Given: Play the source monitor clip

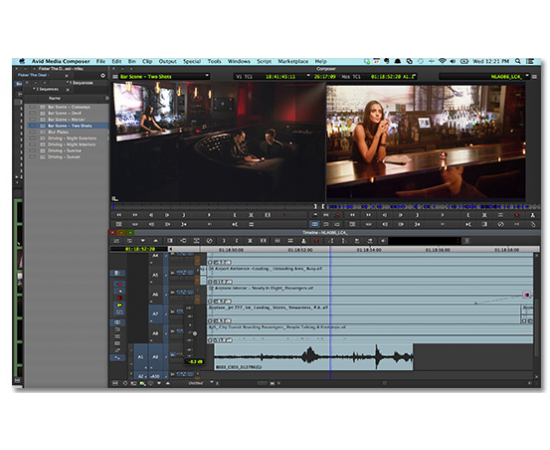Looking at the screenshot, I should (x=209, y=215).
